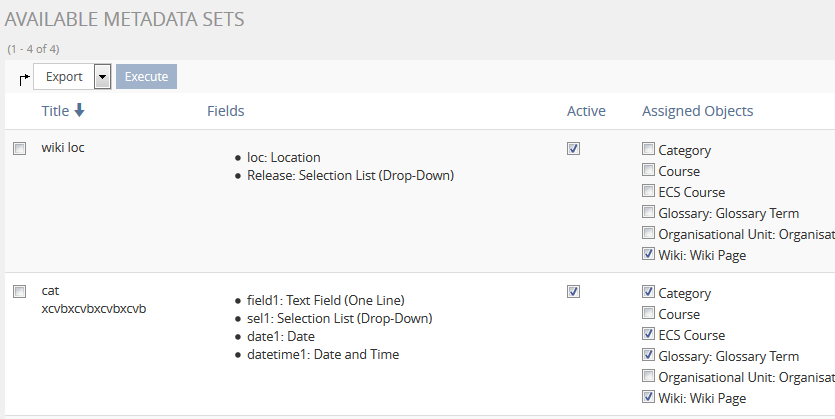
Task: Check Glossary Term for wiki loc
Action: pyautogui.click(x=648, y=213)
